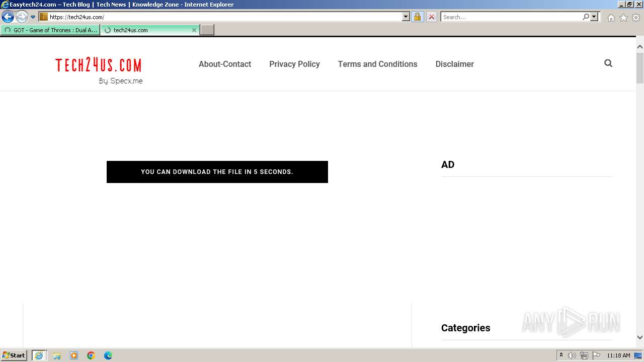Select the tech24us.com tab
644x362 pixels.
[146, 30]
